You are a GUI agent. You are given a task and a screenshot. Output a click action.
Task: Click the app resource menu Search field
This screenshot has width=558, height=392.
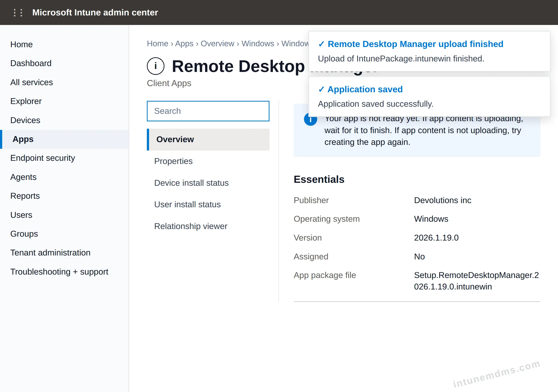(x=208, y=111)
